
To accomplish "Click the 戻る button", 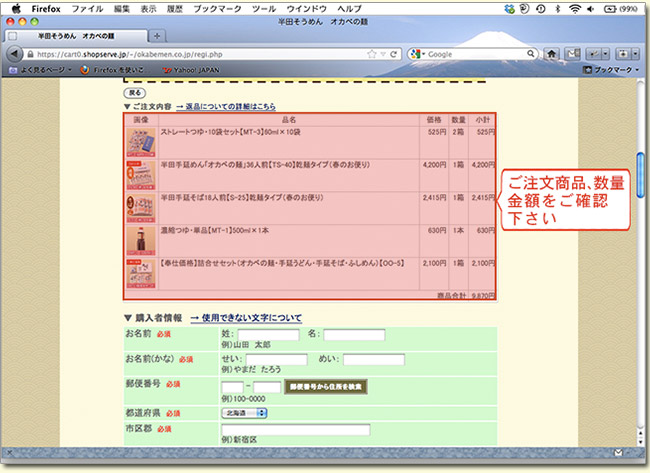I will click(134, 92).
